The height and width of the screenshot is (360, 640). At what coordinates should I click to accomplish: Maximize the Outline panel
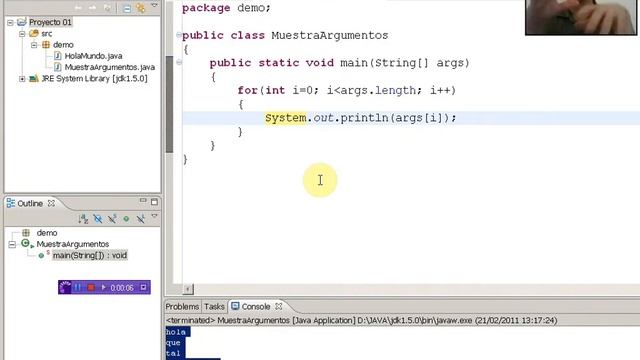154,202
